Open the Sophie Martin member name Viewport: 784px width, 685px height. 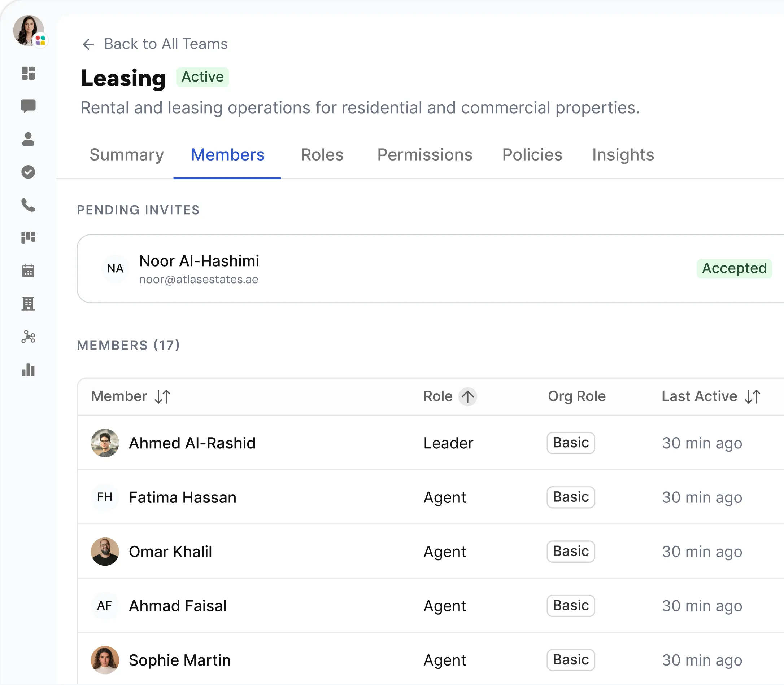179,660
